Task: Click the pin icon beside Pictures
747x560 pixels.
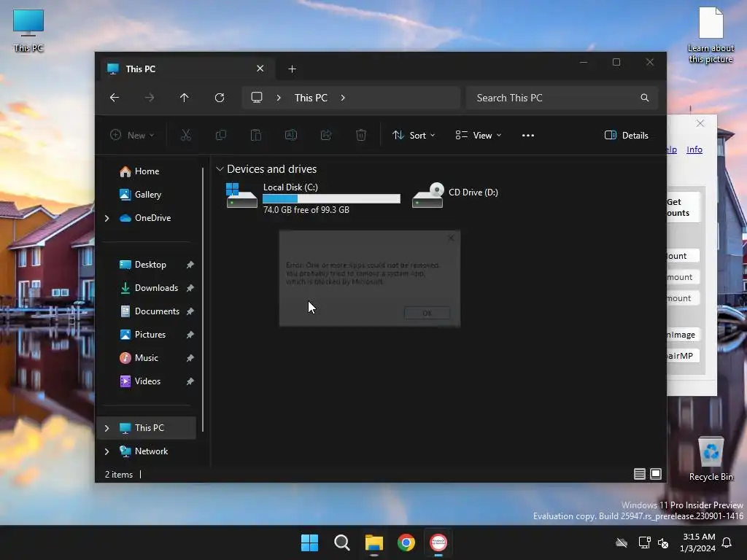Action: [x=190, y=335]
